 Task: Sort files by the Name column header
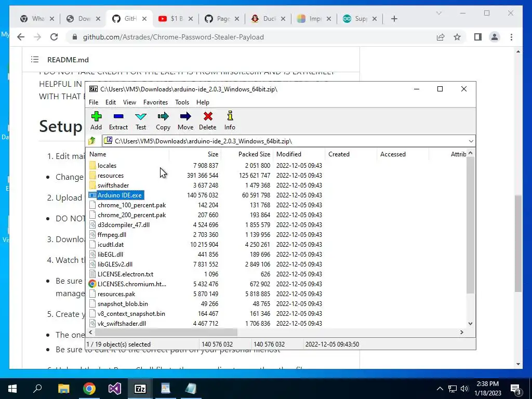click(127, 154)
